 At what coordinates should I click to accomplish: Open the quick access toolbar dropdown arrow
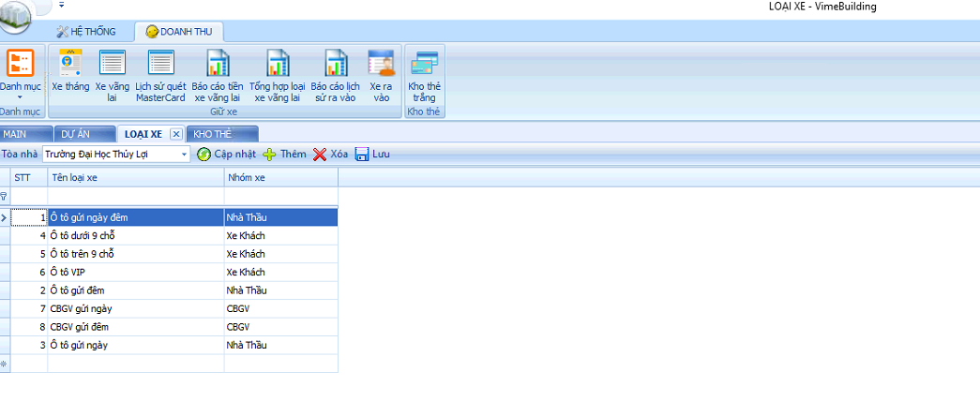click(62, 6)
